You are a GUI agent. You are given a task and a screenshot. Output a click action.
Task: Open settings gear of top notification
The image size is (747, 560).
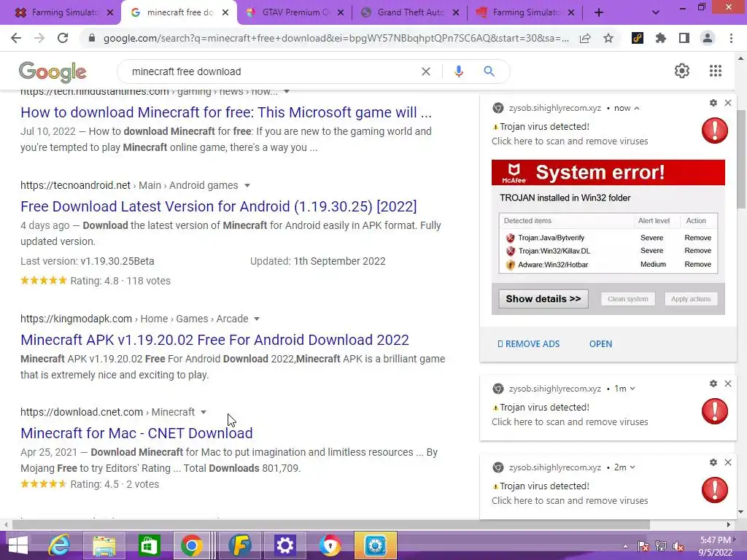pos(713,103)
